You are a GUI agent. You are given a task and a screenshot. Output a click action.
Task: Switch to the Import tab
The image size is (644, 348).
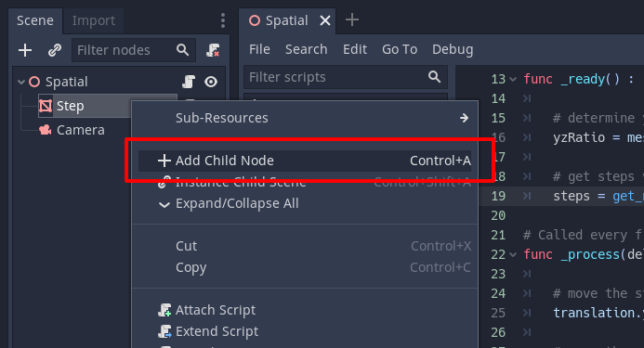[94, 20]
